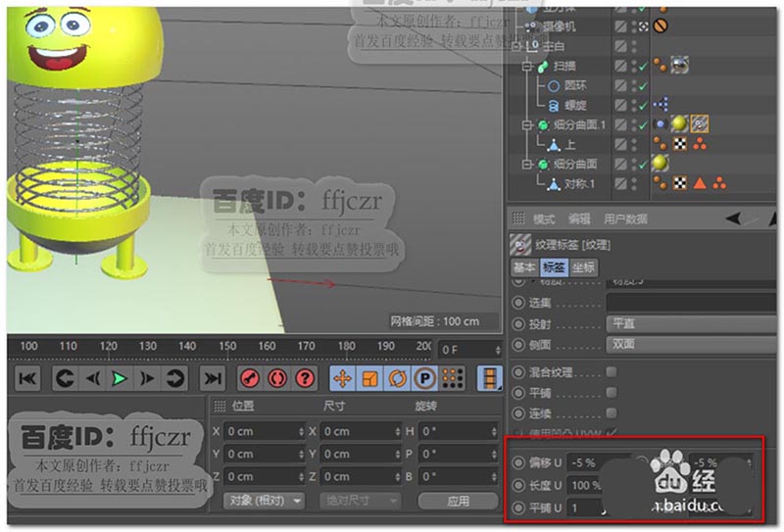Screen dimensions: 784x532
Task: Click the align-to-spline tag on 螺旋
Action: point(661,104)
